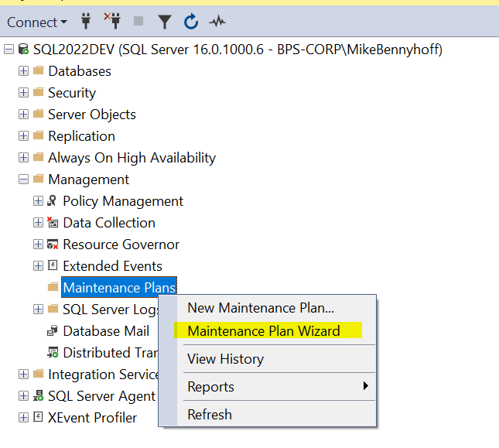
Task: Click the Always On High Availability folder icon
Action: point(38,157)
